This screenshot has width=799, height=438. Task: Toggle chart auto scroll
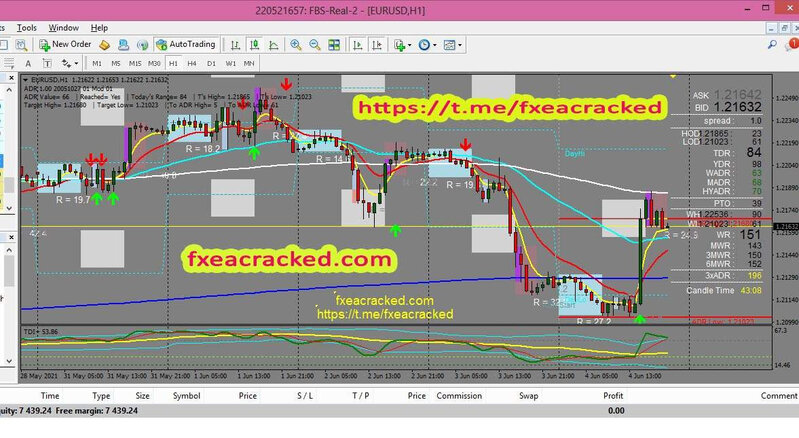coord(357,45)
